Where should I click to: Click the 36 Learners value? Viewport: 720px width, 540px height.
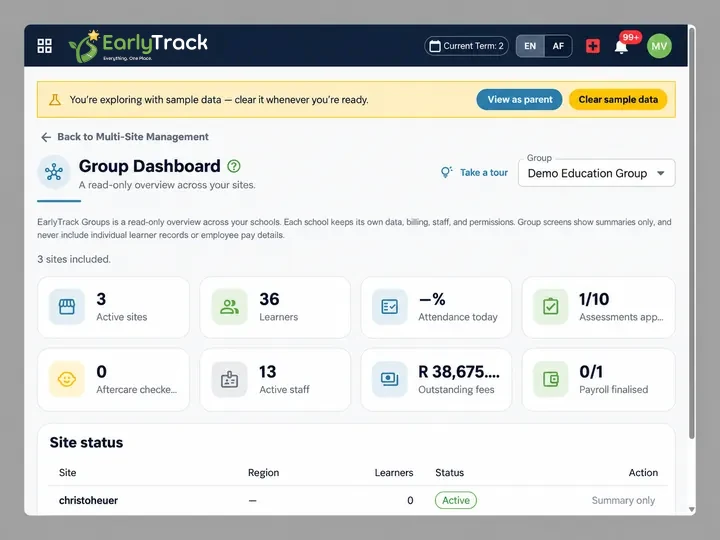coord(270,299)
